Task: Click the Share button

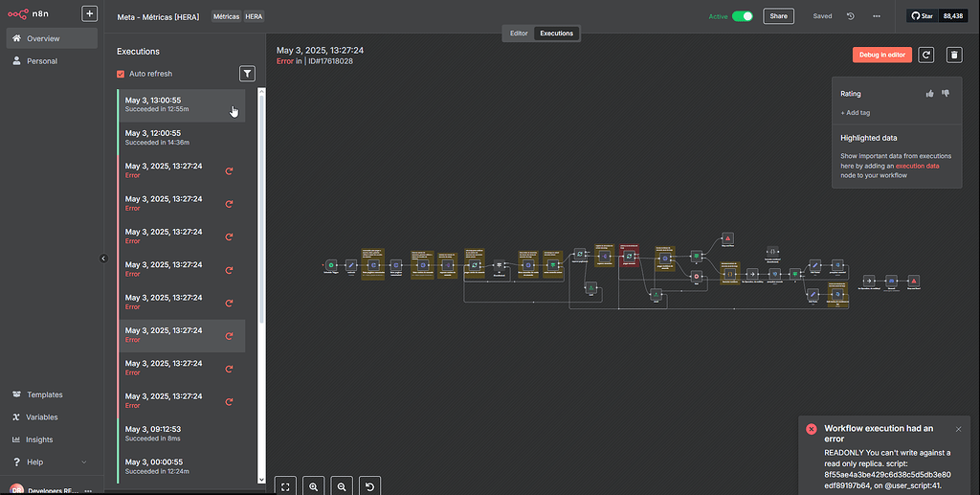Action: tap(778, 16)
